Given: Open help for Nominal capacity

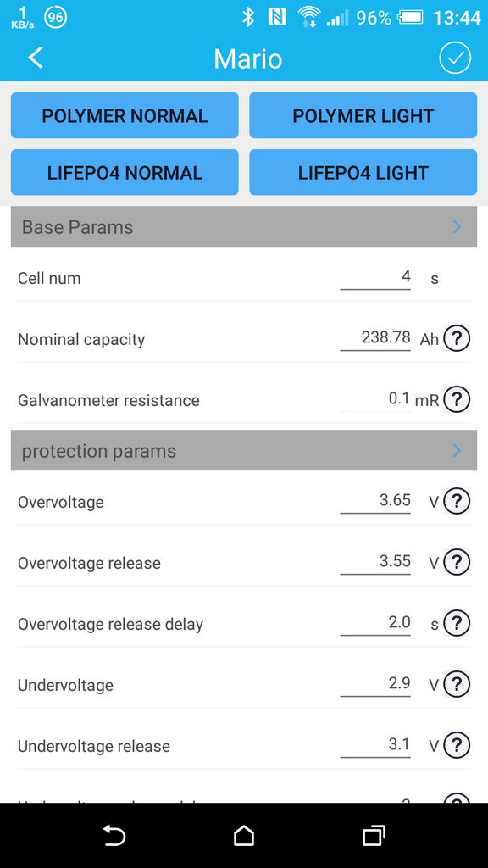Looking at the screenshot, I should click(457, 337).
